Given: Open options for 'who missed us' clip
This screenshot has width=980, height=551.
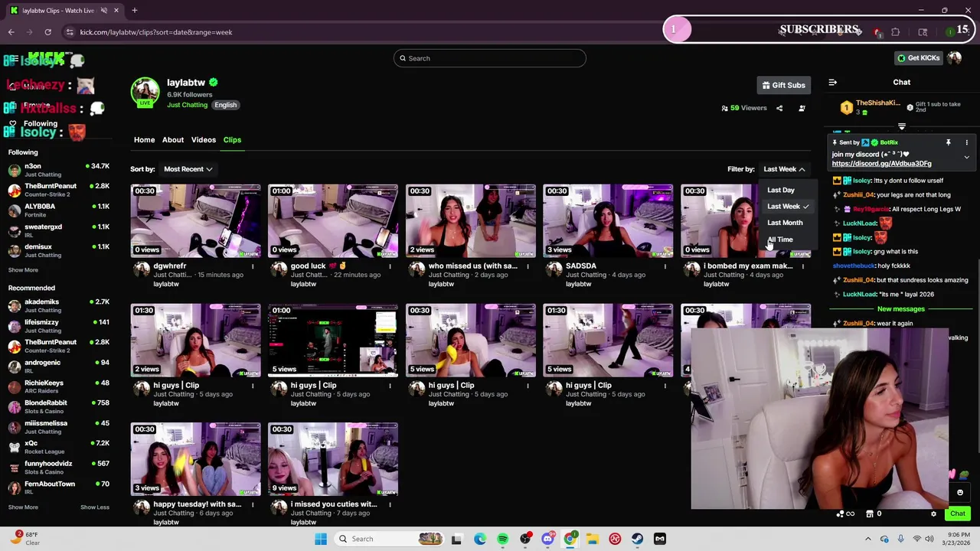Looking at the screenshot, I should (x=528, y=266).
